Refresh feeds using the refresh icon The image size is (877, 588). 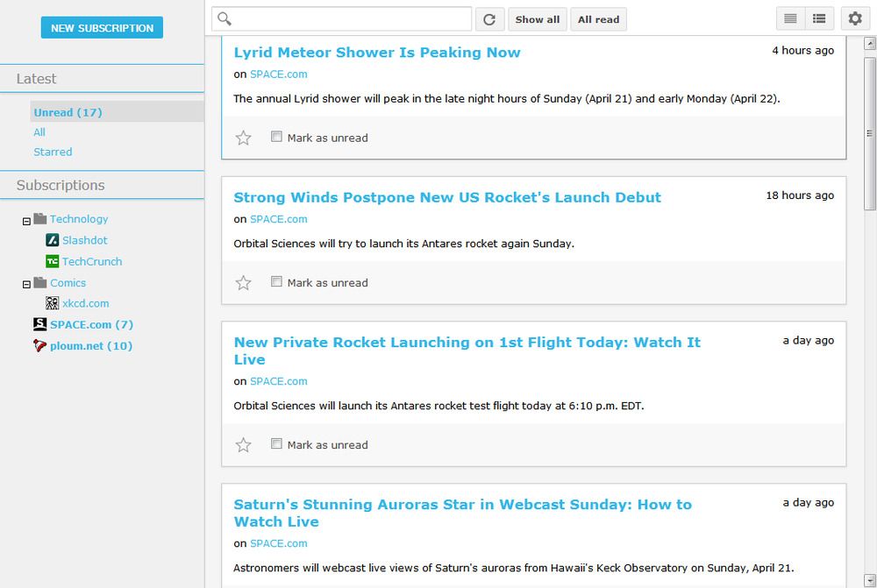click(x=489, y=18)
